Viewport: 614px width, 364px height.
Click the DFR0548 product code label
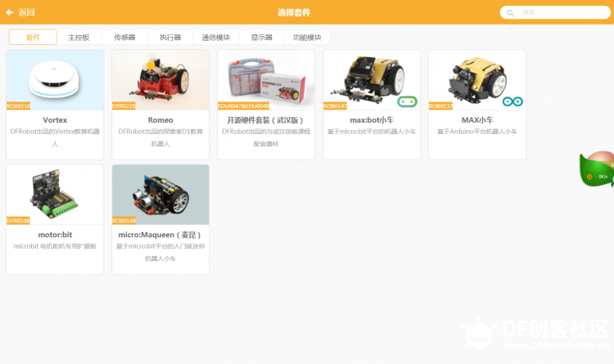click(x=18, y=221)
